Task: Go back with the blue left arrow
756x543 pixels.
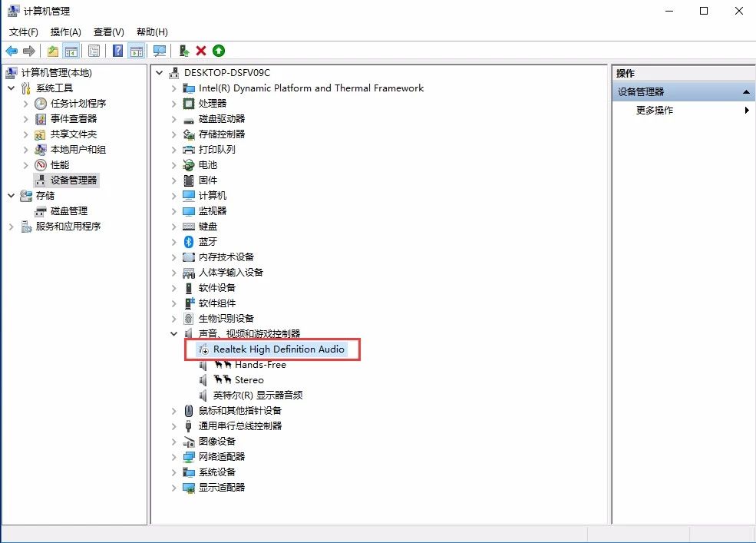Action: tap(12, 51)
